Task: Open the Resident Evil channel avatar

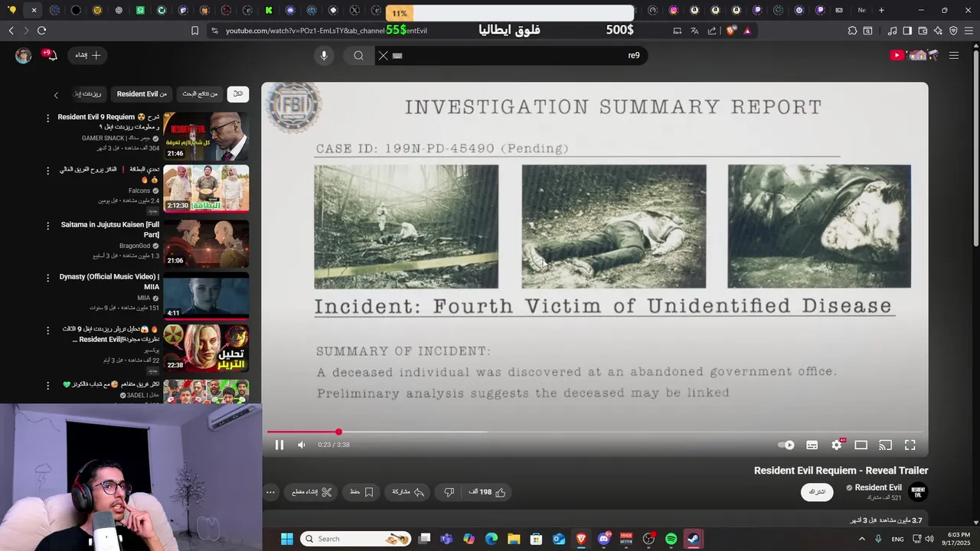Action: coord(918,492)
